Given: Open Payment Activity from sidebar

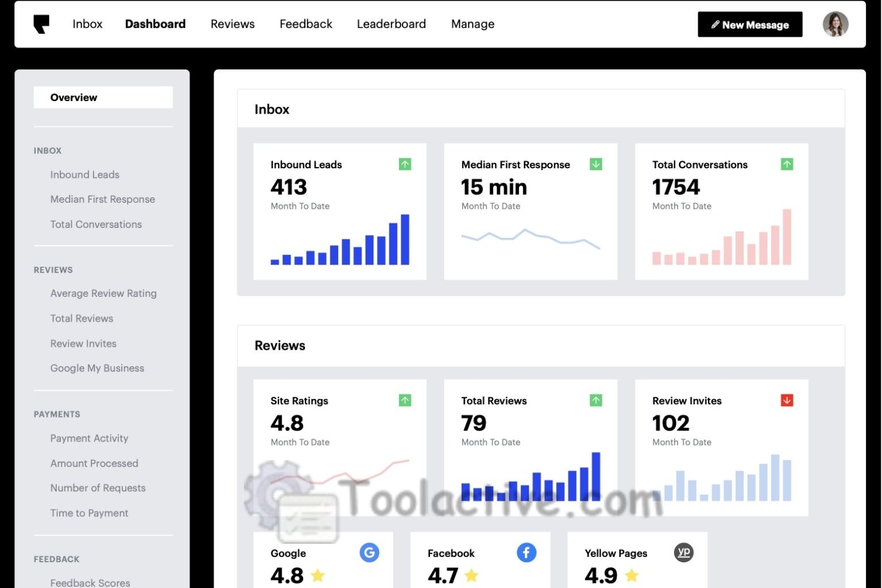Looking at the screenshot, I should [x=89, y=438].
